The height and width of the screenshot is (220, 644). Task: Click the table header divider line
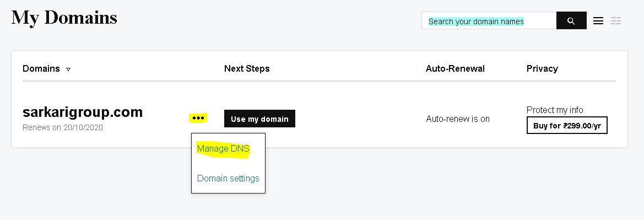click(320, 81)
